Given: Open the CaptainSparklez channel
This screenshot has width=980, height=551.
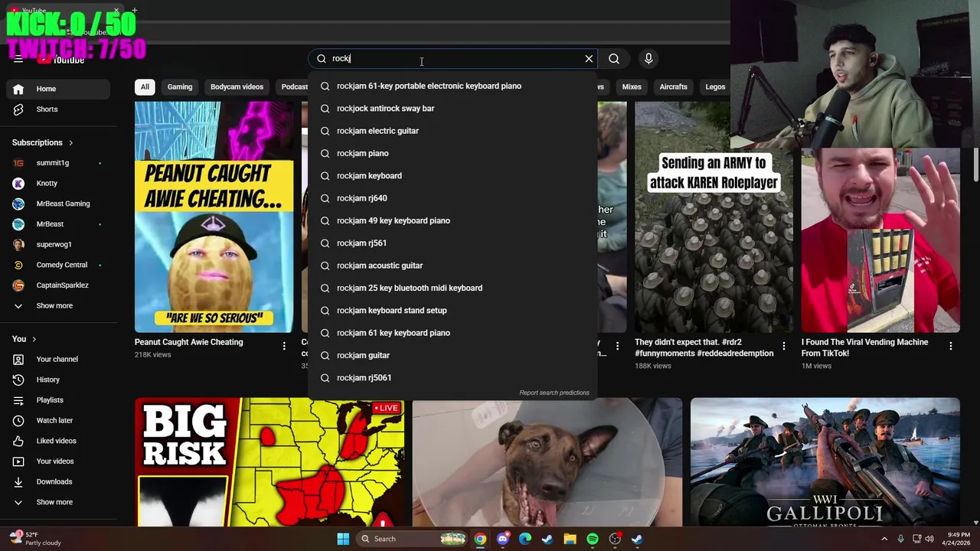Looking at the screenshot, I should click(58, 285).
